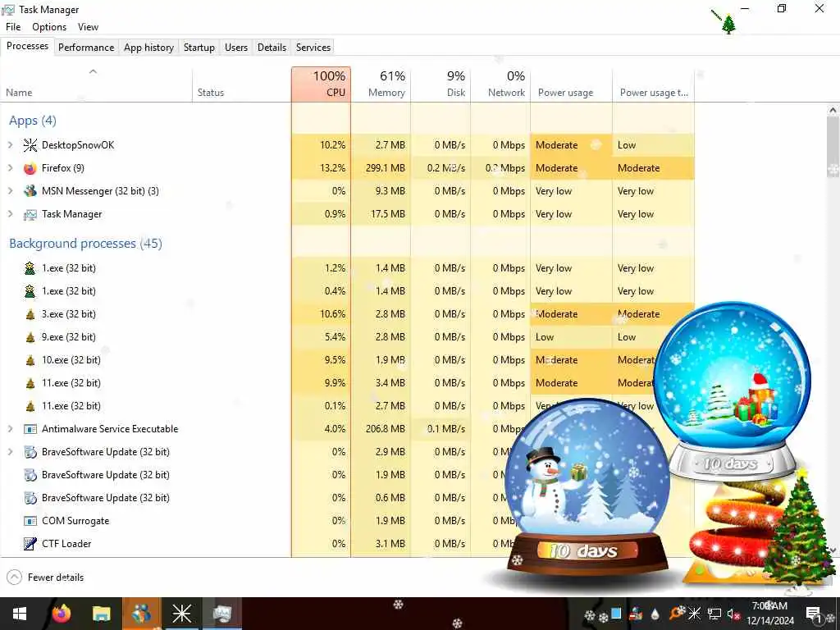Sort by the Status column header

(x=242, y=84)
